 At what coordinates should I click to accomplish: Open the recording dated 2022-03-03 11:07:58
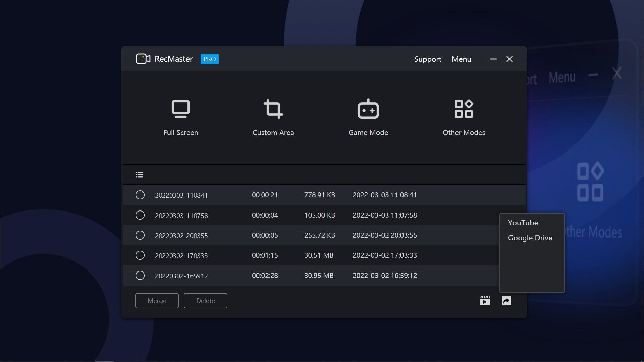[181, 215]
